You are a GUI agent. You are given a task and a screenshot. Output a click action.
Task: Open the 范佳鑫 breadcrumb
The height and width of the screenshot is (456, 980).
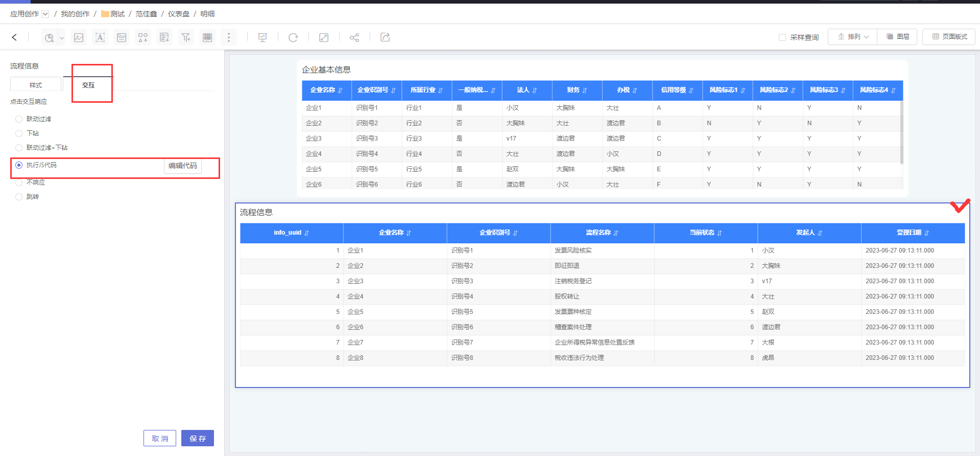(146, 14)
